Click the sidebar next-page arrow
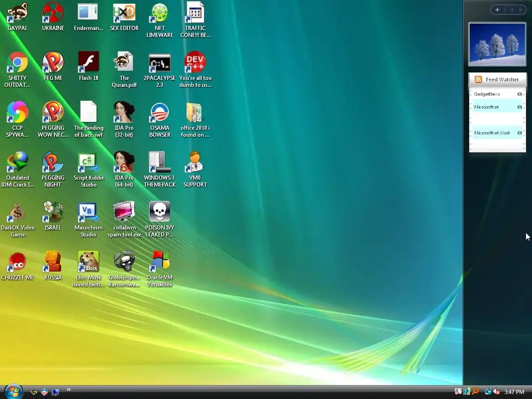532x399 pixels. [520, 10]
